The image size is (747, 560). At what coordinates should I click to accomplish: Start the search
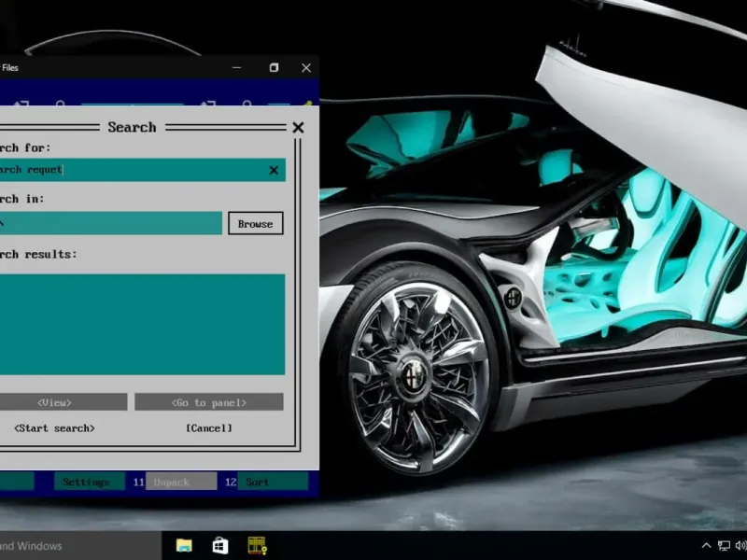point(54,428)
